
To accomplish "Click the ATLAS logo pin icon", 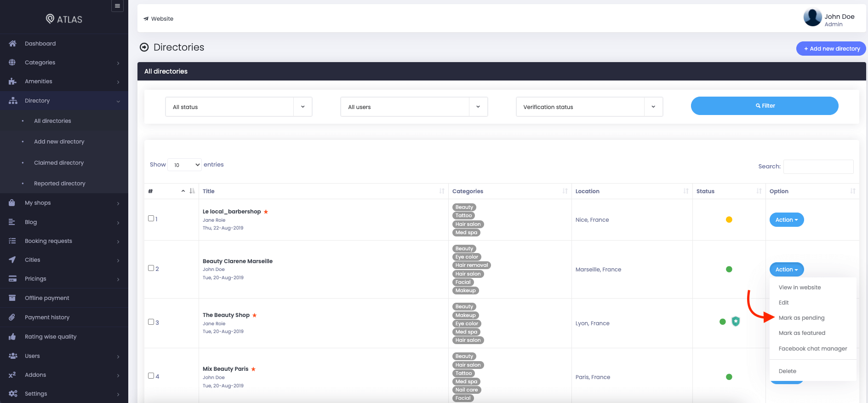I will [50, 19].
